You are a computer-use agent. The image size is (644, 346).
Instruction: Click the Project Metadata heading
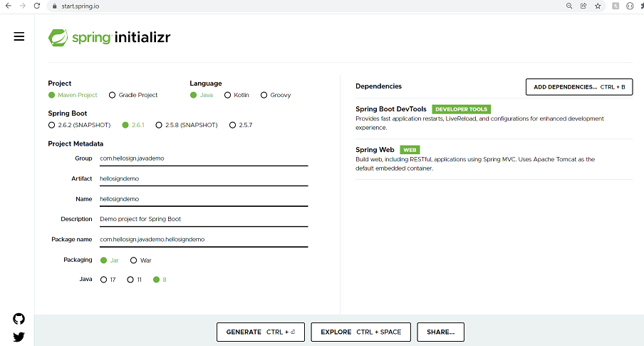(x=76, y=144)
